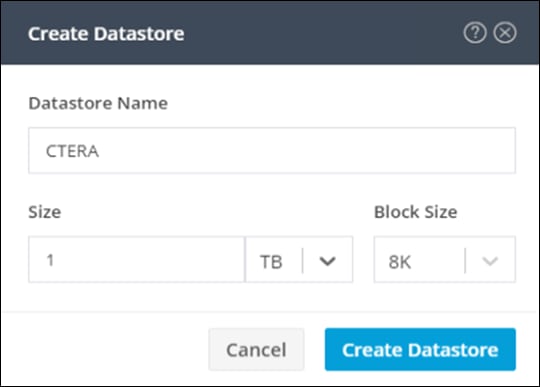Click the Size label text
540x387 pixels.
click(45, 212)
